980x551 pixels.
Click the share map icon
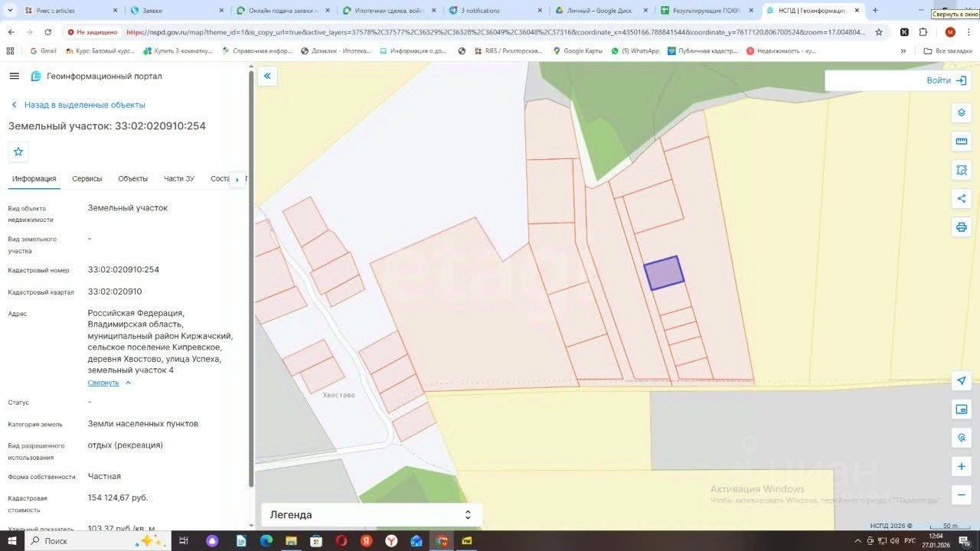coord(962,199)
